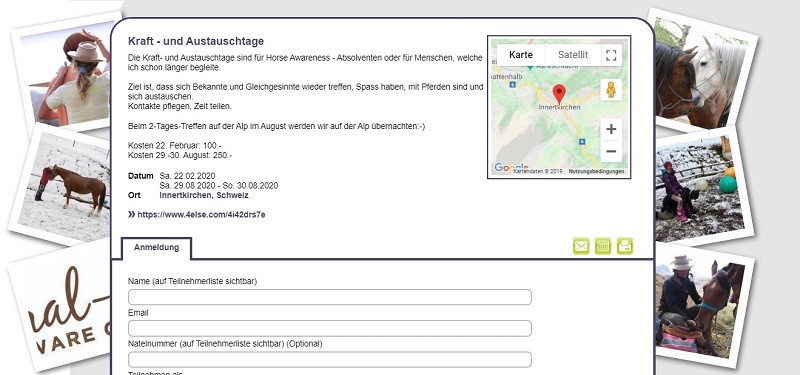
Task: Toggle fullscreen view on the map
Action: (611, 55)
